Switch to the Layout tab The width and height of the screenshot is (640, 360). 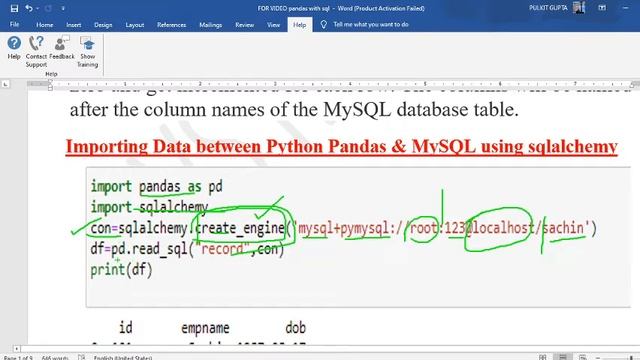pos(135,25)
